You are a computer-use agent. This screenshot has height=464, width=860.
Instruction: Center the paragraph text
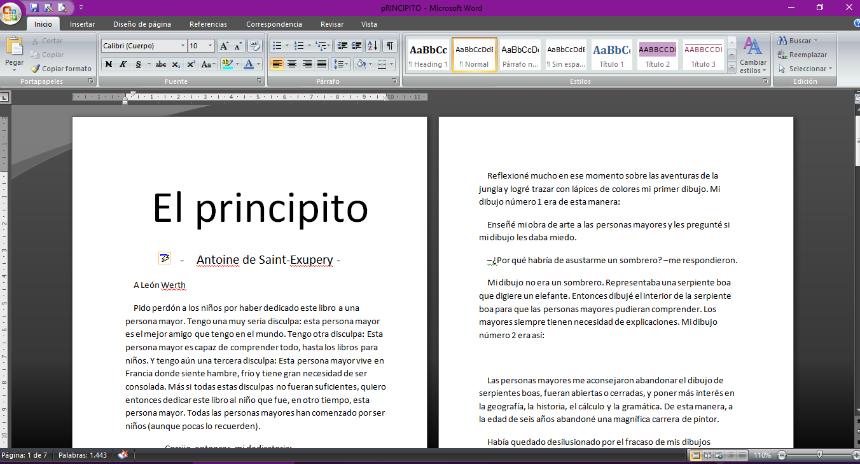tap(292, 64)
